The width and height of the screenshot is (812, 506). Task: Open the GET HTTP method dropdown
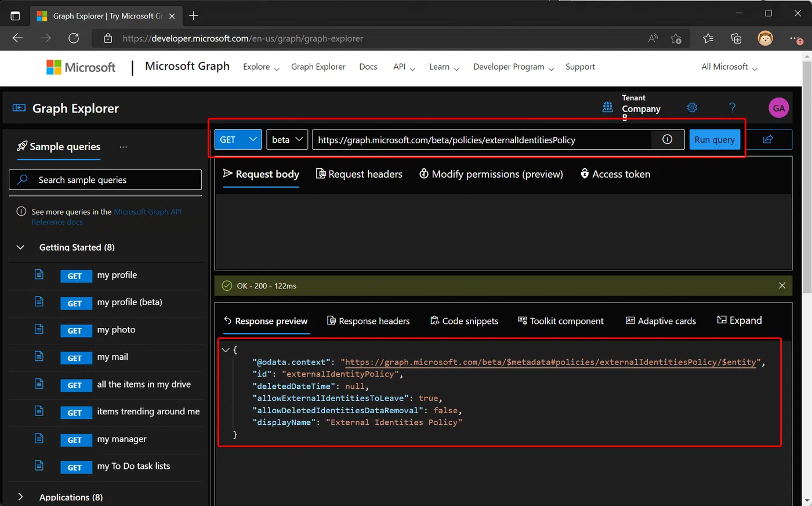click(238, 139)
